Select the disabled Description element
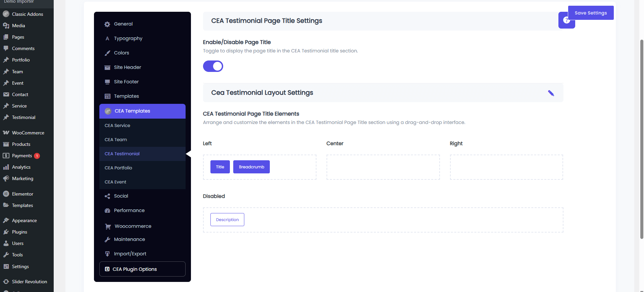The height and width of the screenshot is (292, 644). (x=227, y=220)
